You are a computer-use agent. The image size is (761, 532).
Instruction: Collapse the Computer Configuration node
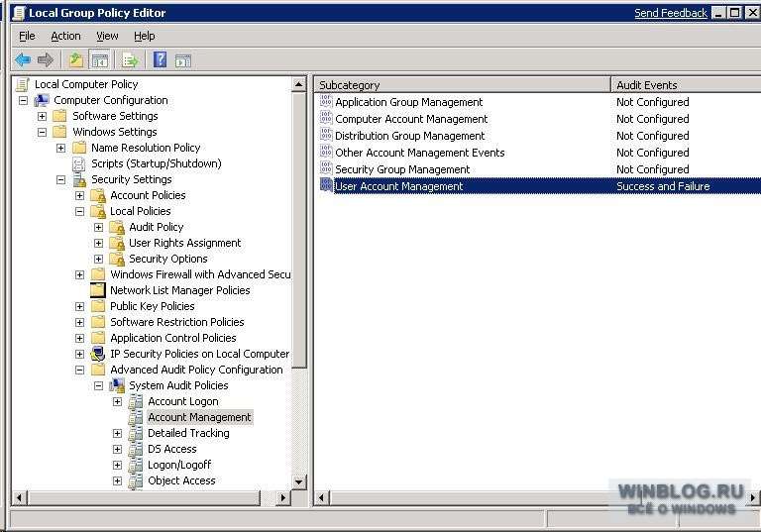pyautogui.click(x=23, y=101)
